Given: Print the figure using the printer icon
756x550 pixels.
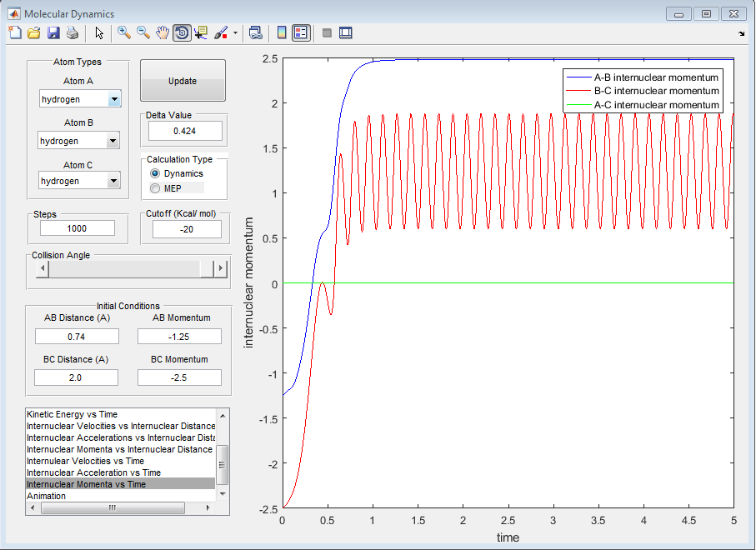Looking at the screenshot, I should 73,32.
